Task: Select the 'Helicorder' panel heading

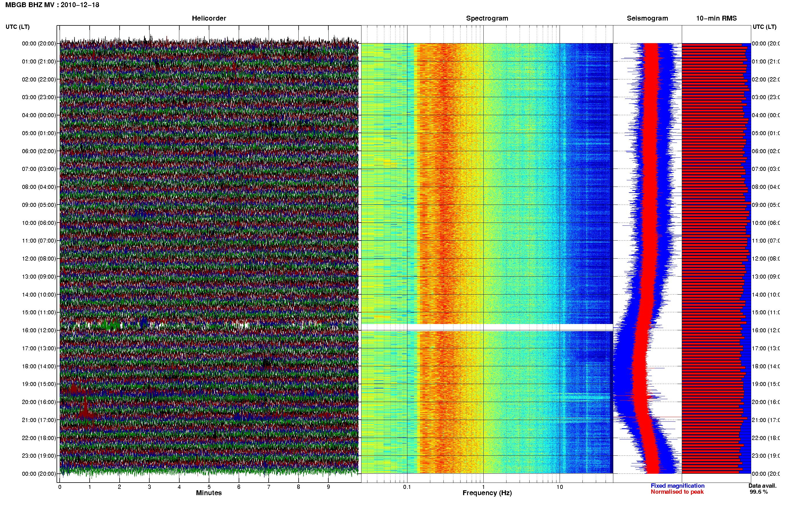Action: [209, 19]
